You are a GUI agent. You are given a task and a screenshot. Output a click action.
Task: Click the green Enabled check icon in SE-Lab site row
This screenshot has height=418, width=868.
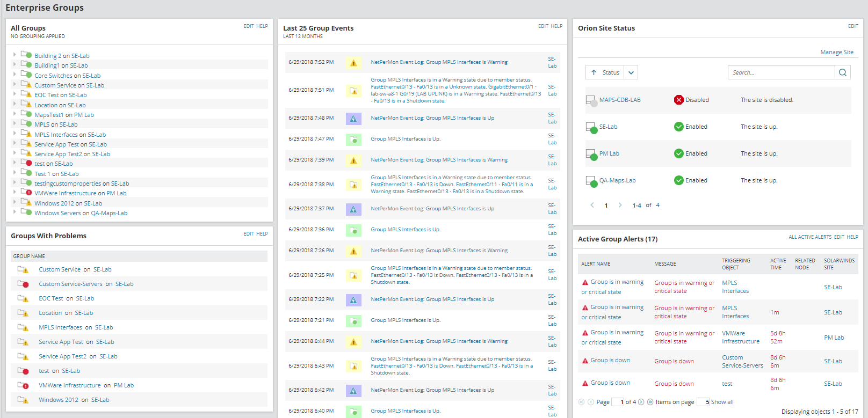tap(679, 127)
